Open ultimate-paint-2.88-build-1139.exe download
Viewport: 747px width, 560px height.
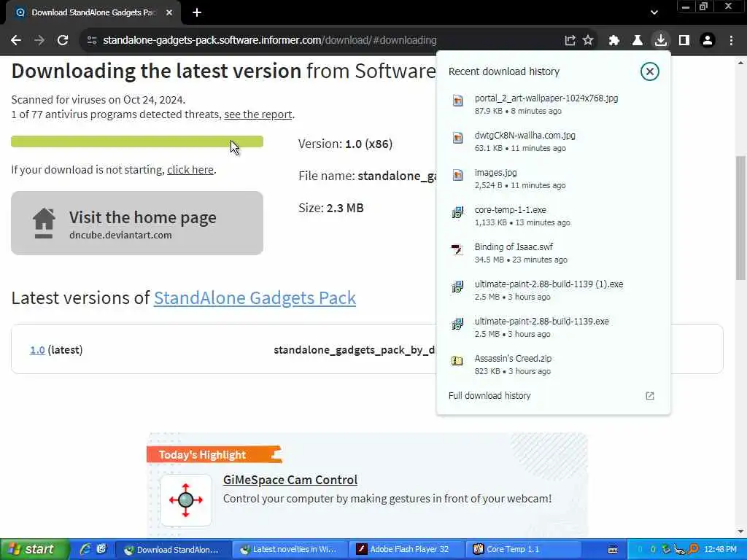coord(553,327)
